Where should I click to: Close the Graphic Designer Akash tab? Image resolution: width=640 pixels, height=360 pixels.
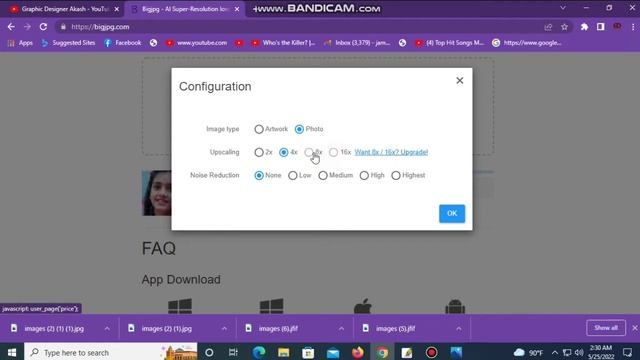point(117,9)
